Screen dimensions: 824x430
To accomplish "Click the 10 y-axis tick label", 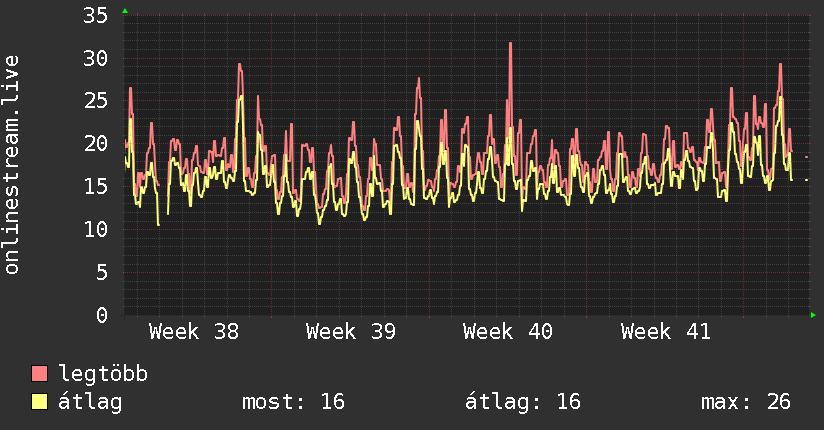I will 95,230.
